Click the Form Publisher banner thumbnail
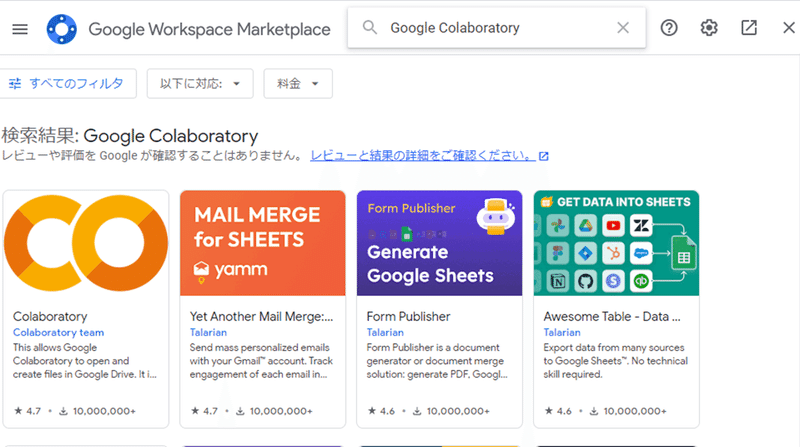 (439, 243)
